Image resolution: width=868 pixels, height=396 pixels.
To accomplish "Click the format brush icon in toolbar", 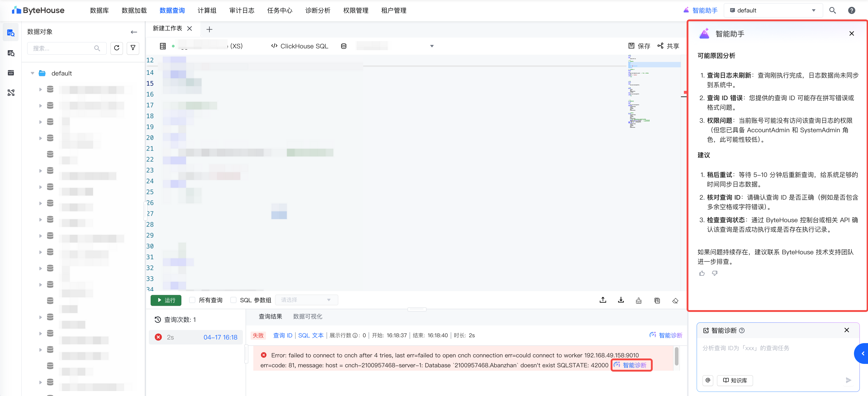I will [x=638, y=300].
